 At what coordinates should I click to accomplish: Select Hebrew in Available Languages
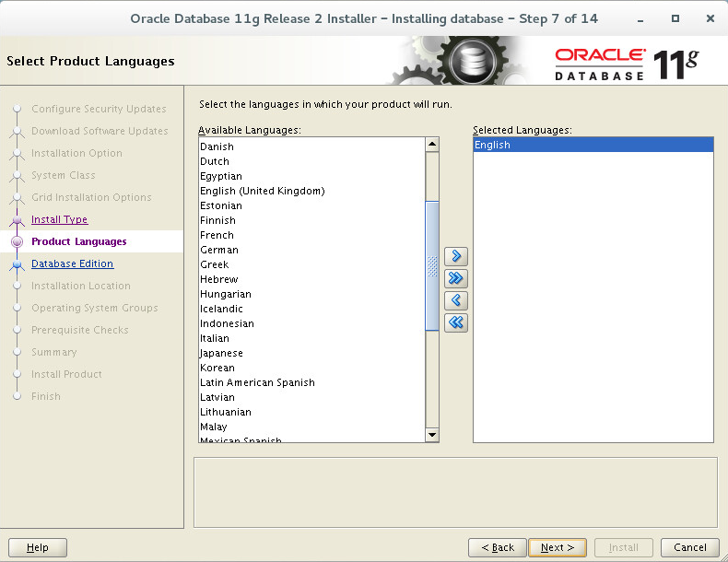(311, 279)
